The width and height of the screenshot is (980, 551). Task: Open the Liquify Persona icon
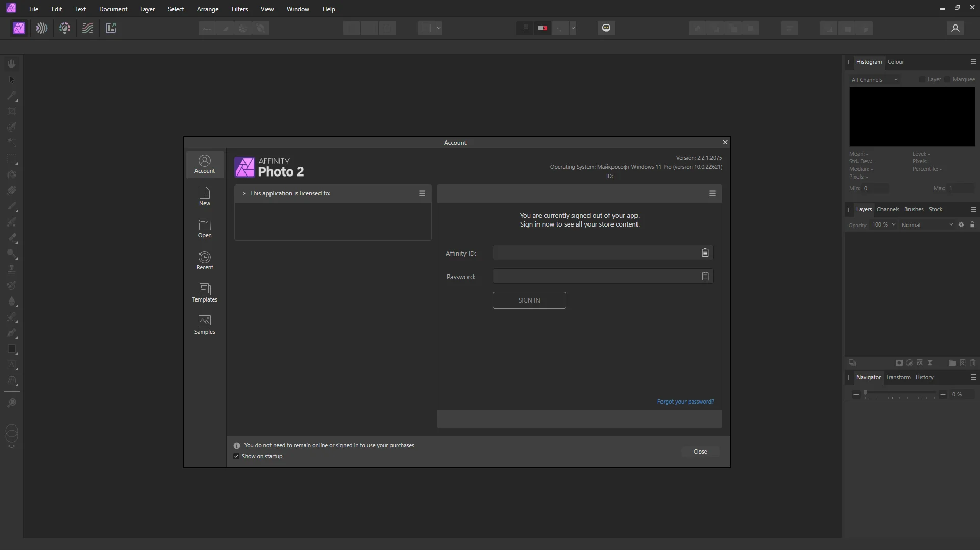42,28
